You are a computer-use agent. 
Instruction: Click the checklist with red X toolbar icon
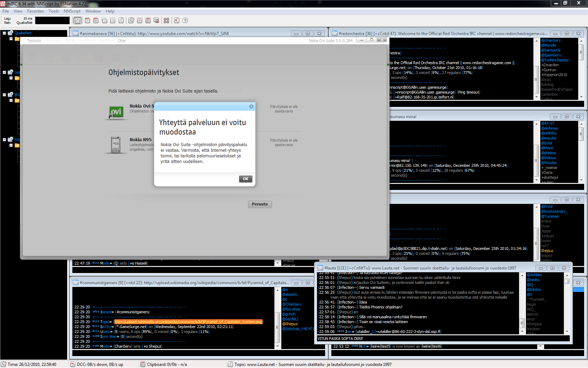(140, 20)
